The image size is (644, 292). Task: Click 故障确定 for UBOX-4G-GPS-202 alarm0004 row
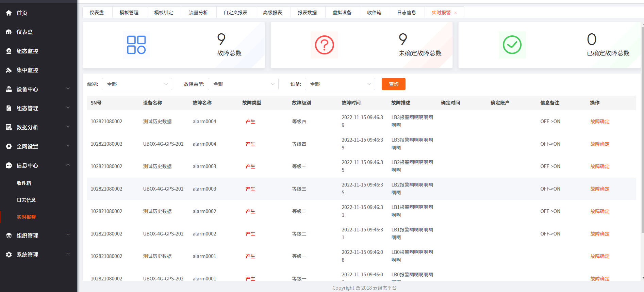(x=600, y=144)
